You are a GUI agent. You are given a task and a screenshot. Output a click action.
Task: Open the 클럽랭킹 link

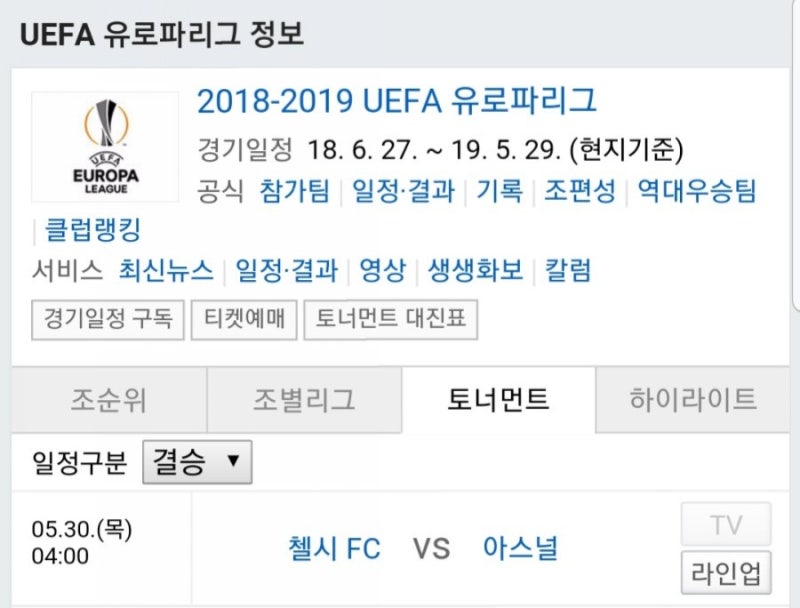[92, 230]
